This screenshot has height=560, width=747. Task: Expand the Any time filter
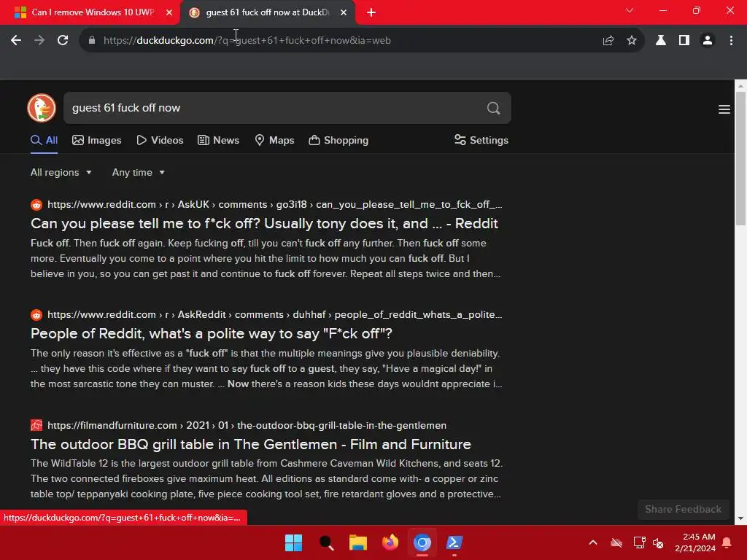click(138, 172)
